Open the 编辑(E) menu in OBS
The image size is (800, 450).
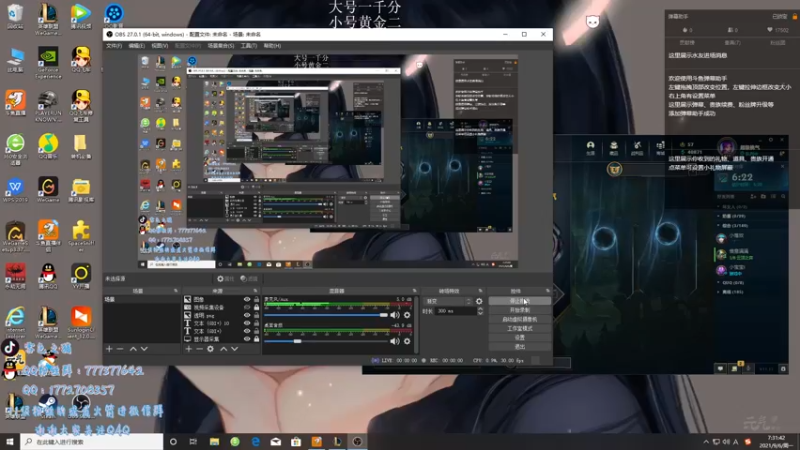pos(136,46)
